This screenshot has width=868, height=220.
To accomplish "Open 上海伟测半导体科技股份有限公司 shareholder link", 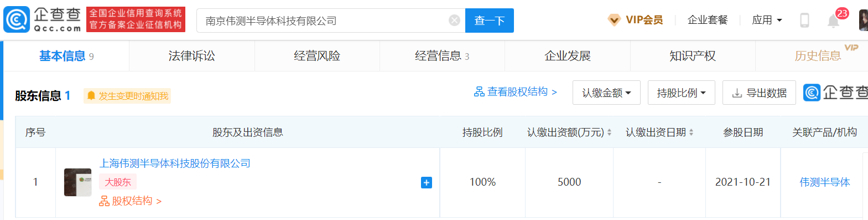I will [x=175, y=163].
